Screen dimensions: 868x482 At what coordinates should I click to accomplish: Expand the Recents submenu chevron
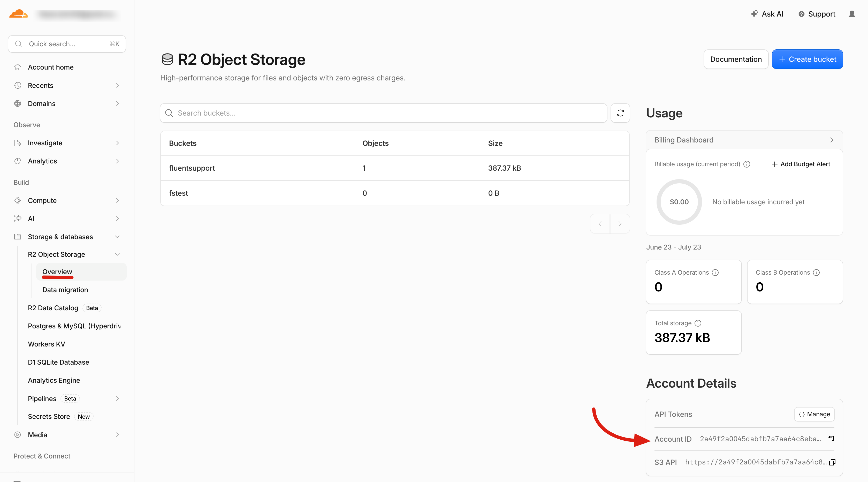click(x=117, y=85)
